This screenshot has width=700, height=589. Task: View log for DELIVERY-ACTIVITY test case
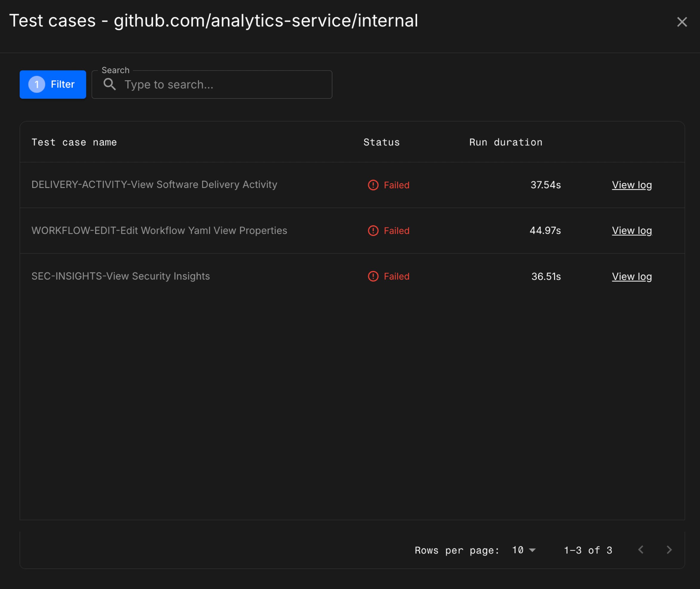click(x=632, y=185)
